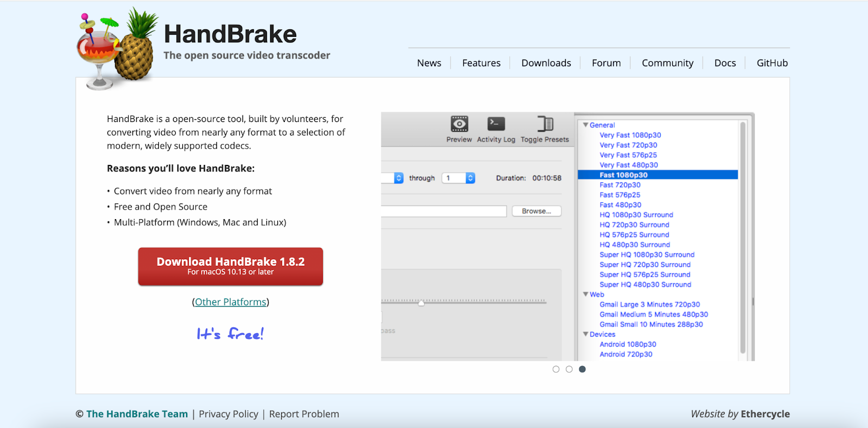
Task: Open the chapter end dropdown showing 1
Action: (458, 178)
